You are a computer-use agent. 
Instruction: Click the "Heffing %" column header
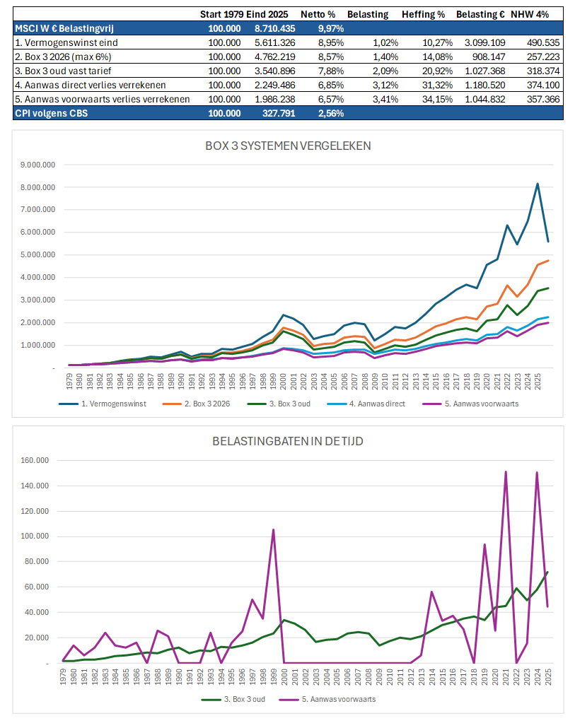(x=423, y=13)
